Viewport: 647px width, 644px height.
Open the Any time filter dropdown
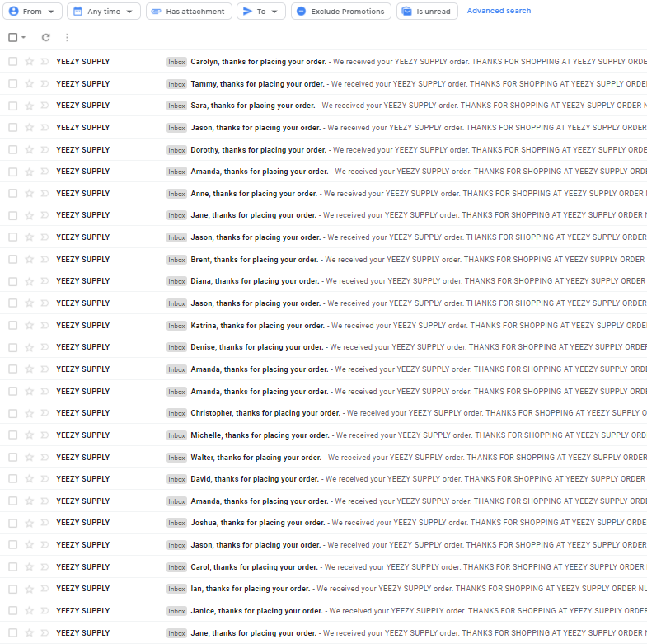click(104, 12)
